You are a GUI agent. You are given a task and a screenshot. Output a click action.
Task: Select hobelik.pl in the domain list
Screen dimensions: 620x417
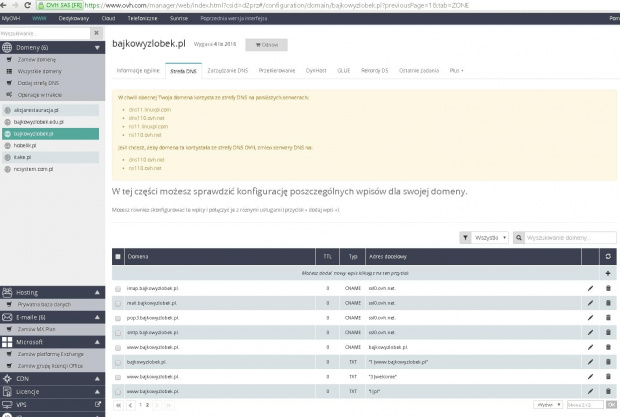pos(25,145)
